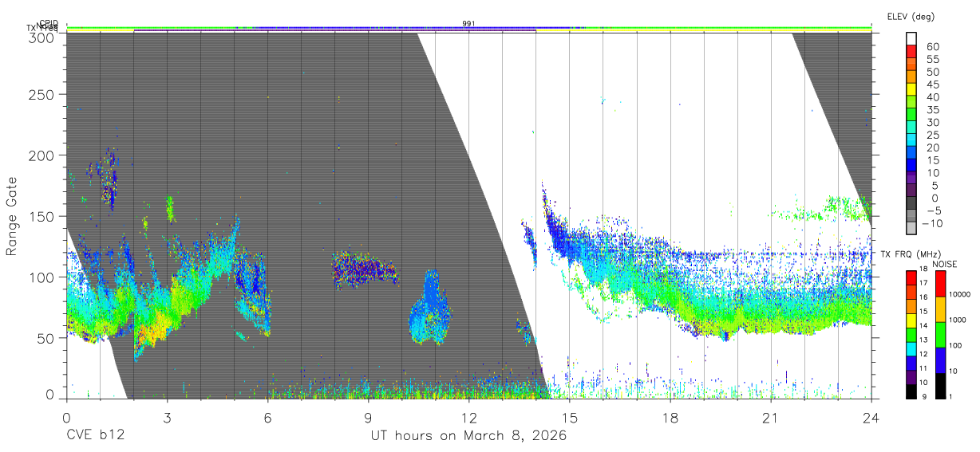Click the 'CVE b12' radar beam label
The height and width of the screenshot is (452, 980).
96,436
